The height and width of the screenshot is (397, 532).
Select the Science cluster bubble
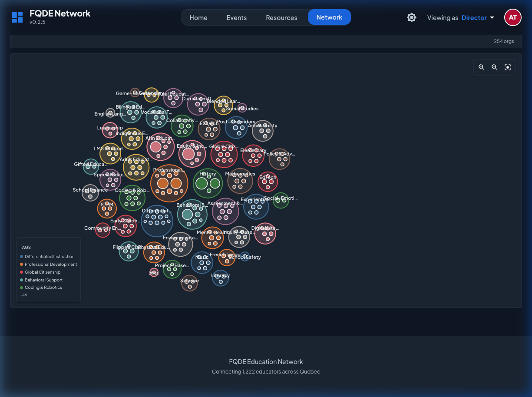coord(189,283)
